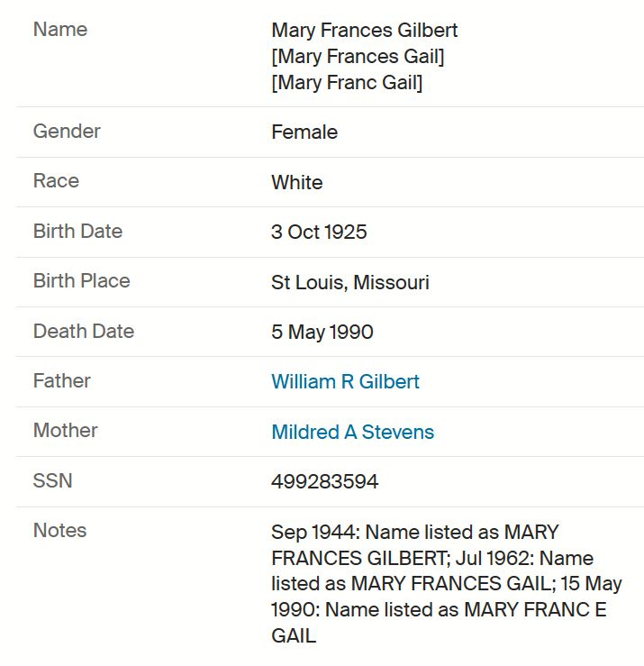Click the Death Date field label
Viewport: 644px width, 666px height.
84,331
